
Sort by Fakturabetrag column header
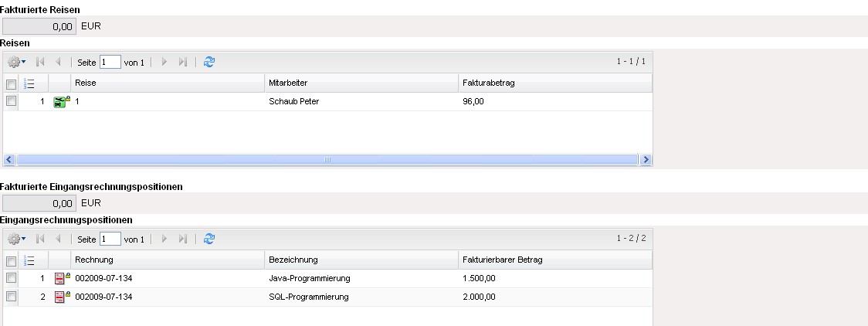point(553,83)
